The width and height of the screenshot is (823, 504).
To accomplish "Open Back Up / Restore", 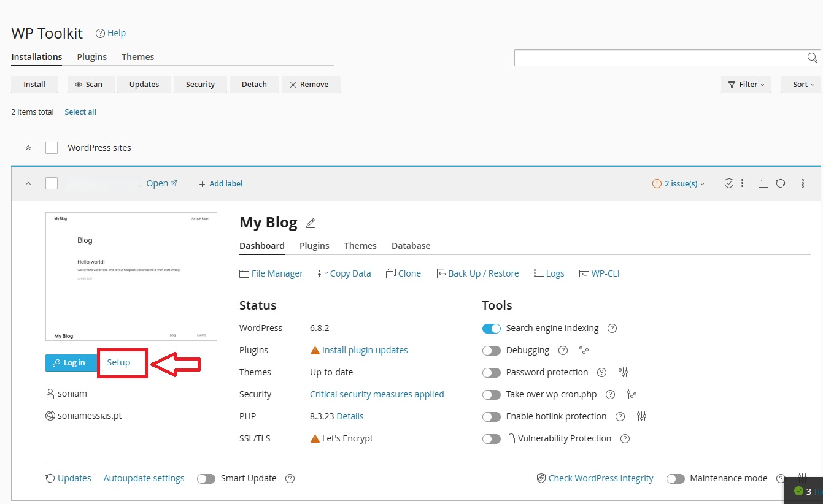I will [x=477, y=273].
